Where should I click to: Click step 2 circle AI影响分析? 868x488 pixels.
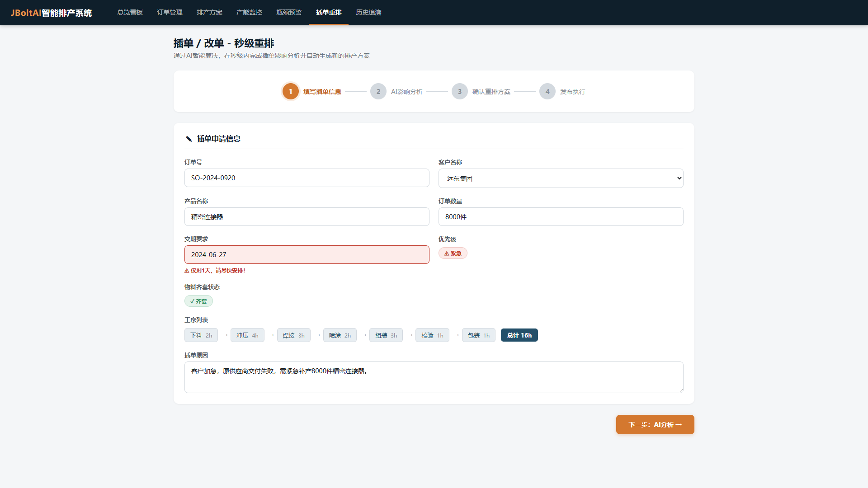(x=378, y=91)
